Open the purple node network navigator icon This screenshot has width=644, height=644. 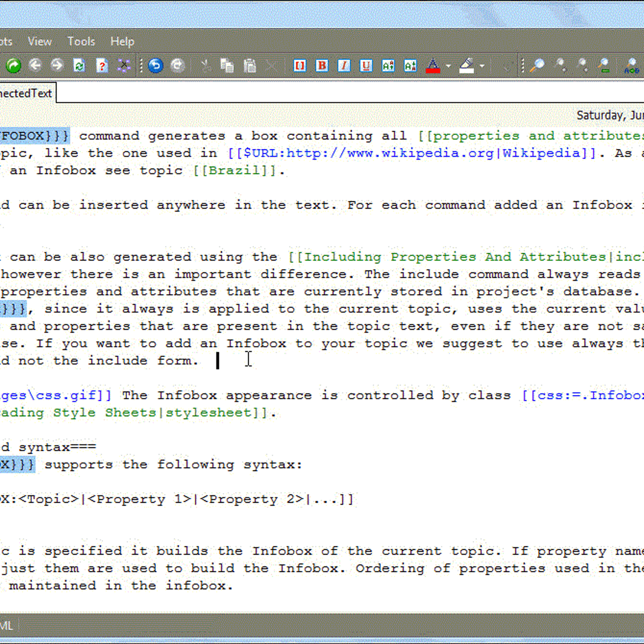pos(124,65)
